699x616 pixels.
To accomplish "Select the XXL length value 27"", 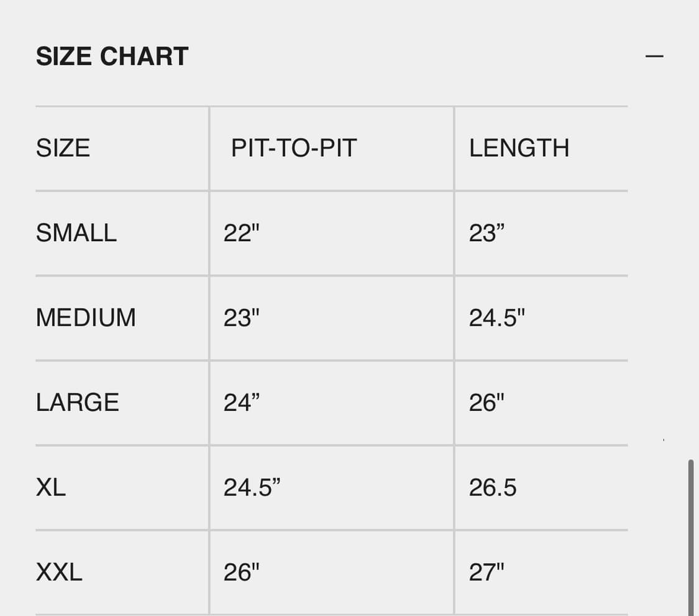I will [487, 572].
